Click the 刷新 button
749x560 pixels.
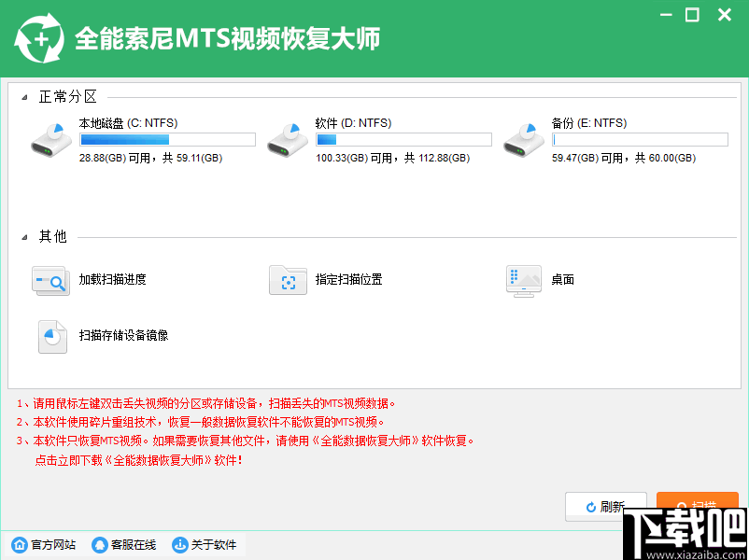point(606,507)
